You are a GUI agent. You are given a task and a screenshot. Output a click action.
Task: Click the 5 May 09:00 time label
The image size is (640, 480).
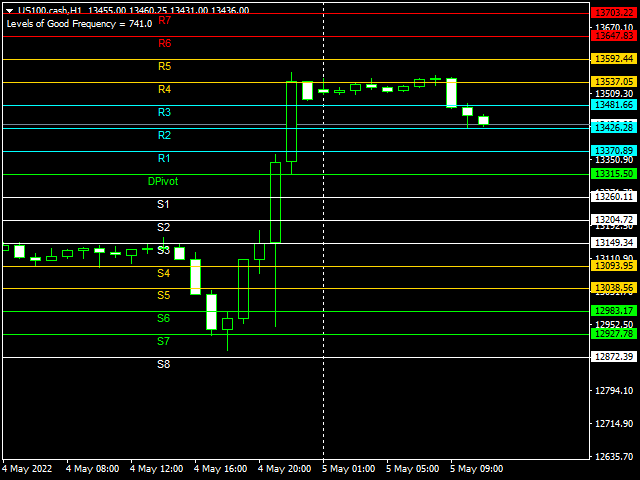[x=476, y=469]
